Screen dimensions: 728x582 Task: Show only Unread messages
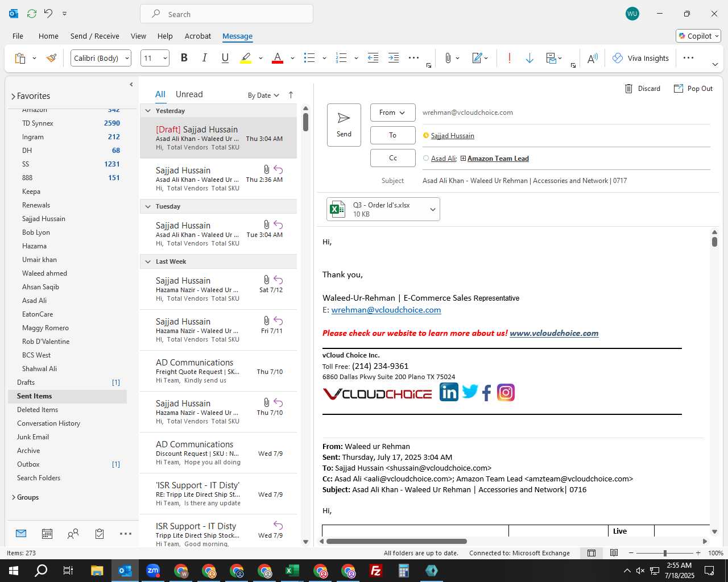point(189,94)
